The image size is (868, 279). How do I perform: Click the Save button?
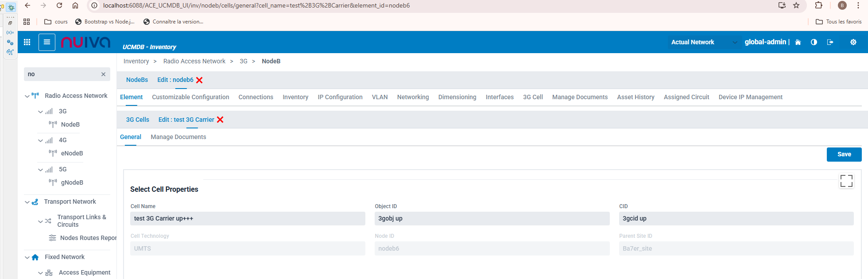(x=844, y=155)
